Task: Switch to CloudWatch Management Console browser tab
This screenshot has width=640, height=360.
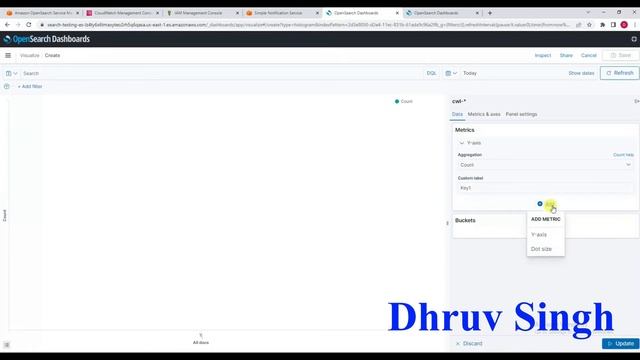Action: (x=123, y=13)
